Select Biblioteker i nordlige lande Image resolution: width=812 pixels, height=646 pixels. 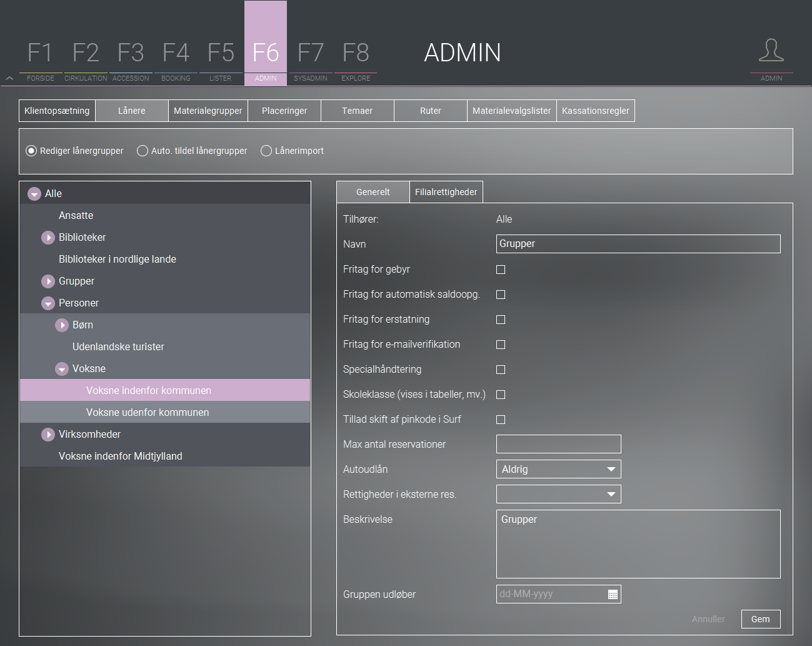pyautogui.click(x=165, y=259)
